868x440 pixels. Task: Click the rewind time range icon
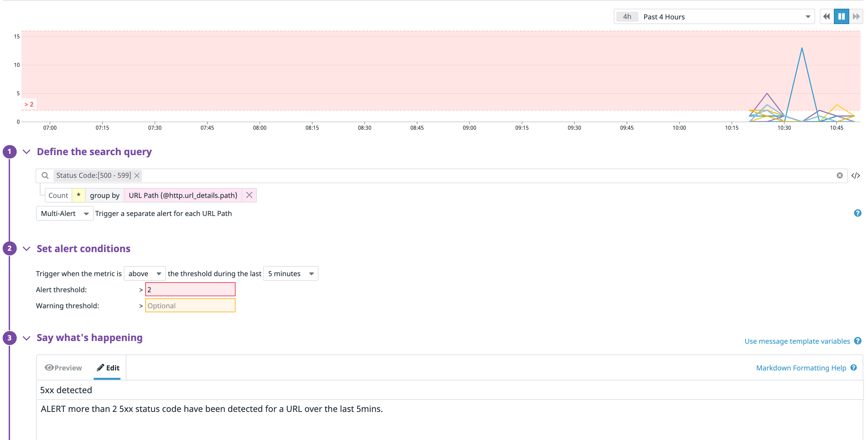826,16
